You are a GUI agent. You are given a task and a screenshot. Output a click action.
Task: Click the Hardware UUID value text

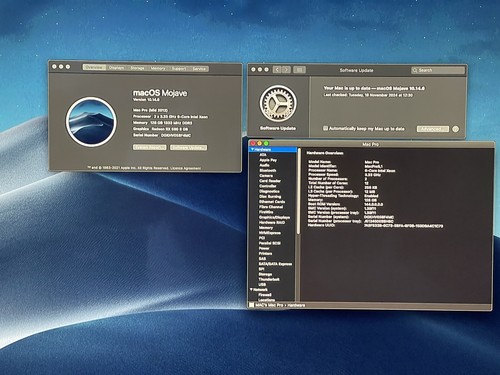coord(404,226)
